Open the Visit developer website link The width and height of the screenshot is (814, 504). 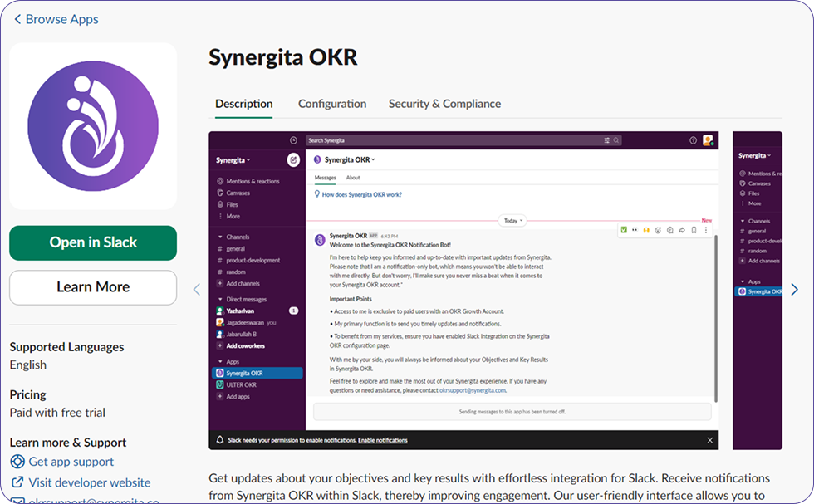(90, 482)
